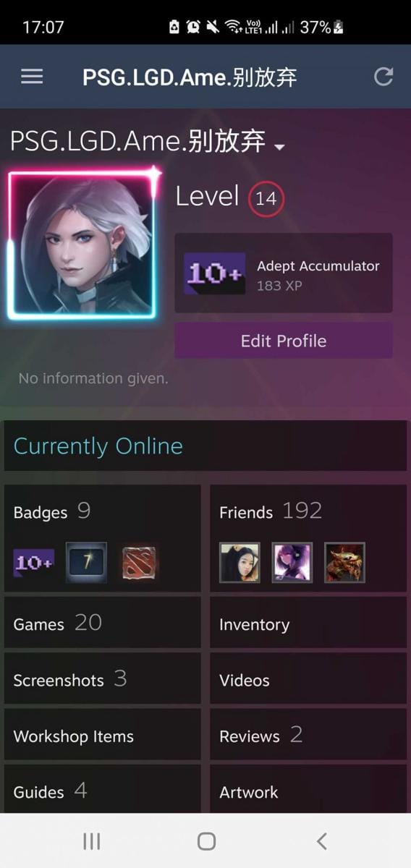
Task: Go to the Games 20 section
Action: [102, 623]
